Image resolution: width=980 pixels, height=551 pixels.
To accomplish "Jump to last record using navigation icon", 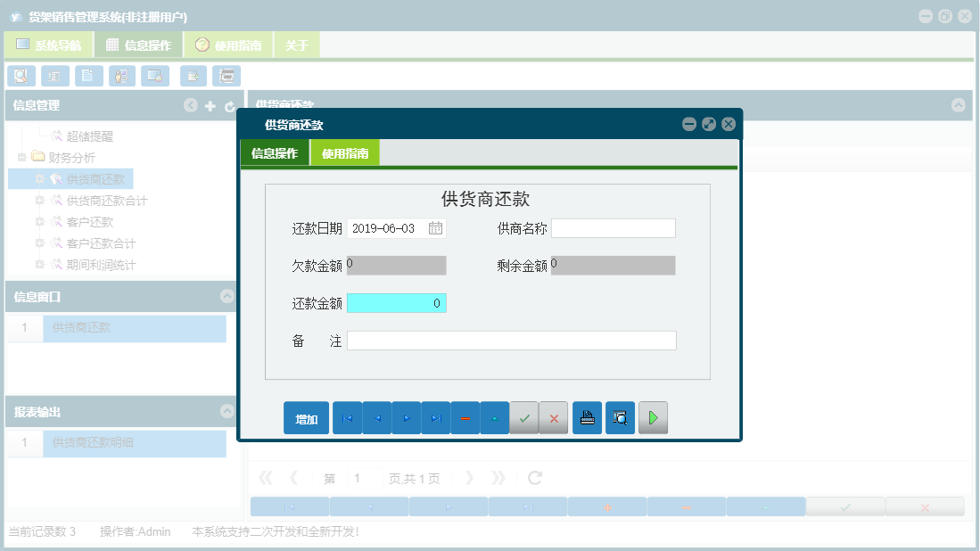I will pos(436,417).
